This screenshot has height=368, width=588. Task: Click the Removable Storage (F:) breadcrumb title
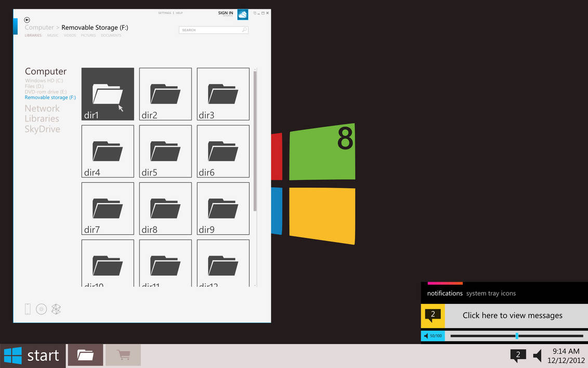[x=95, y=28]
